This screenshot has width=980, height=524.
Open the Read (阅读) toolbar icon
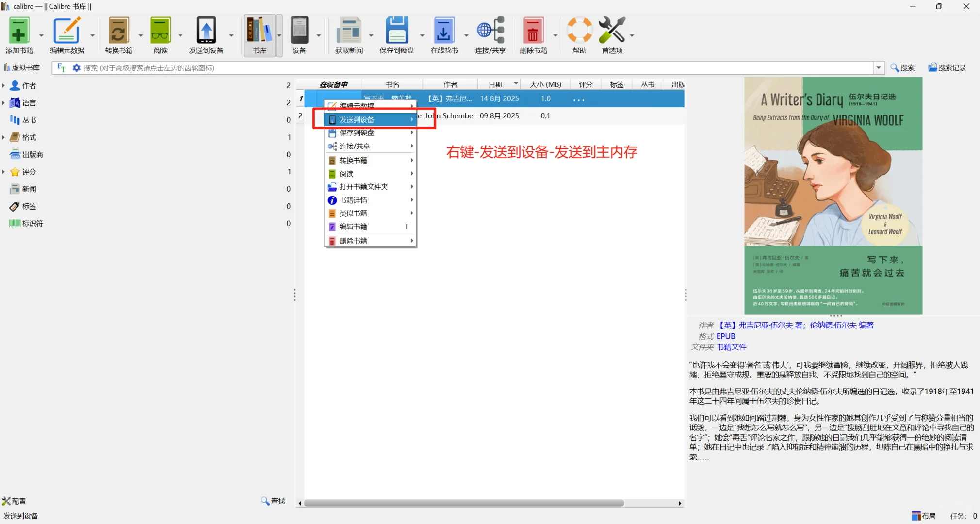point(161,31)
